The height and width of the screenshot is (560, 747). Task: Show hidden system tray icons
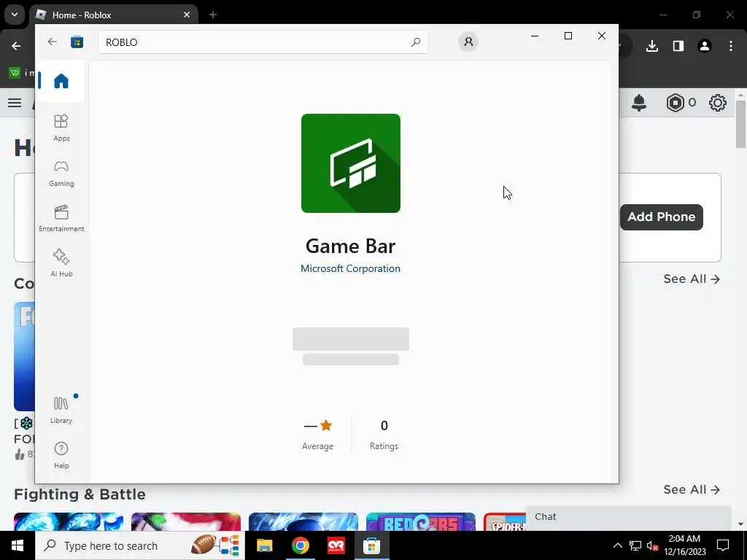tap(617, 545)
